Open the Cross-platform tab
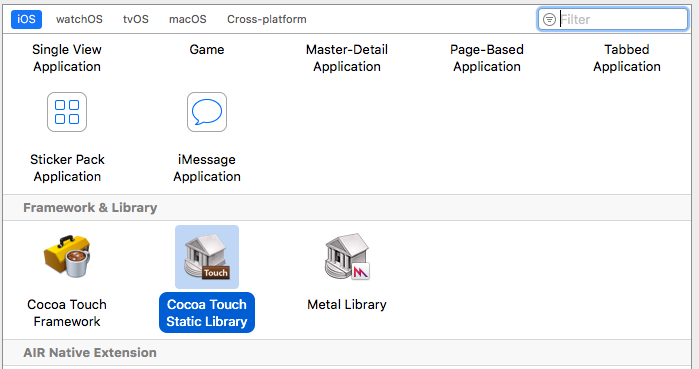This screenshot has width=699, height=369. tap(267, 19)
